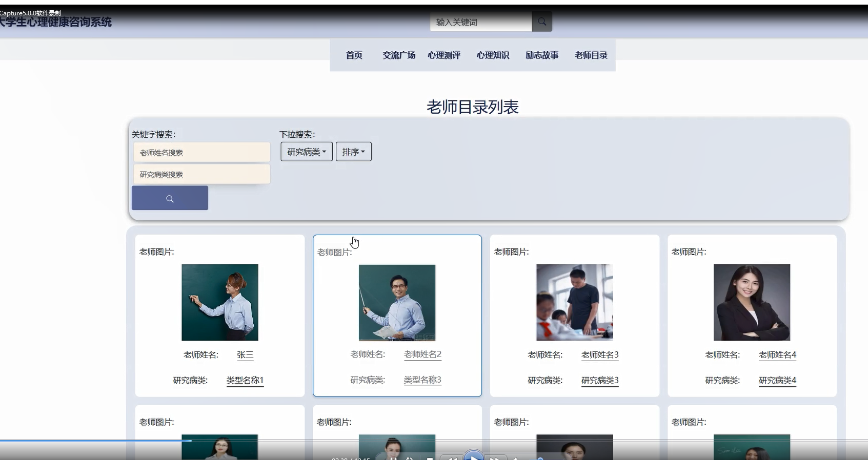Viewport: 868px width, 460px height.
Task: Click the video seek progress bar
Action: point(434,440)
